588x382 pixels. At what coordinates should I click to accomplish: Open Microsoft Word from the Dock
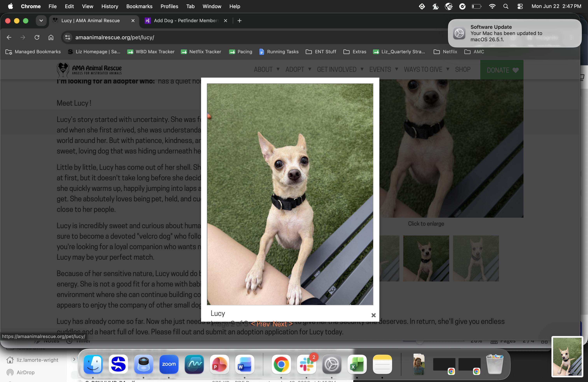click(x=245, y=364)
